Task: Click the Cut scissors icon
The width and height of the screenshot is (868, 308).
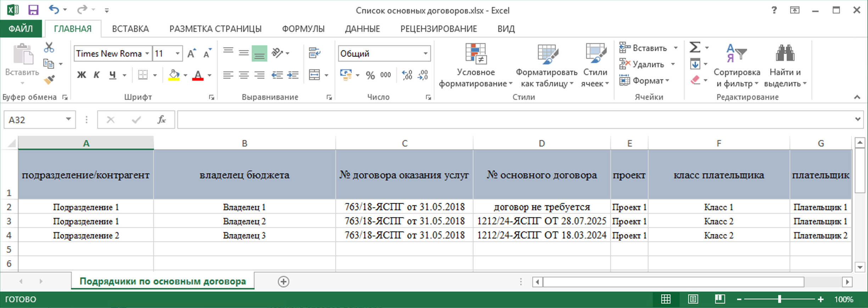Action: pos(49,47)
